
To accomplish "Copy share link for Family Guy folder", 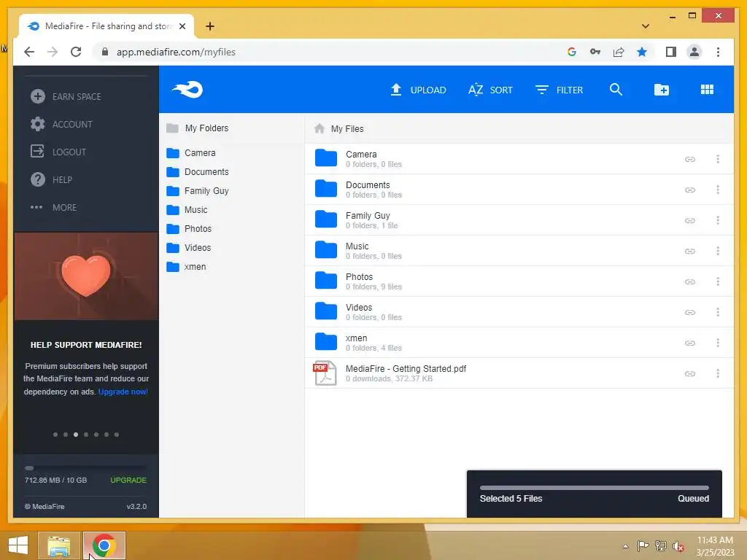I will point(690,220).
